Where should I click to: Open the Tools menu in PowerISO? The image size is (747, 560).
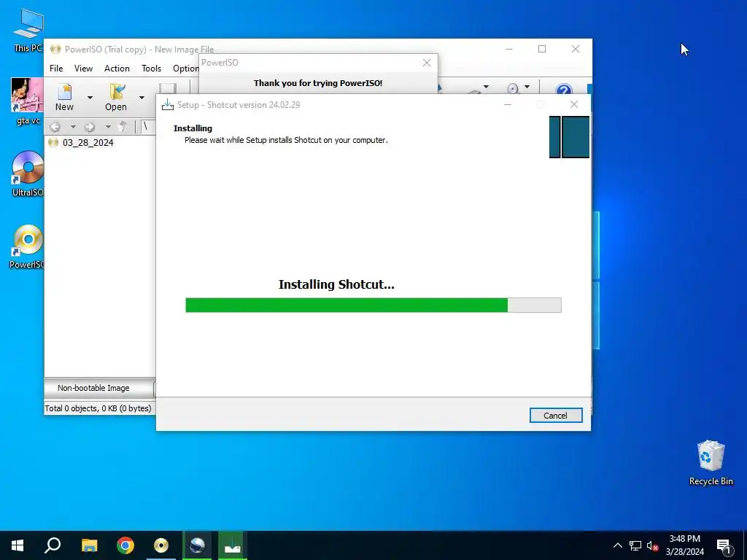tap(151, 68)
